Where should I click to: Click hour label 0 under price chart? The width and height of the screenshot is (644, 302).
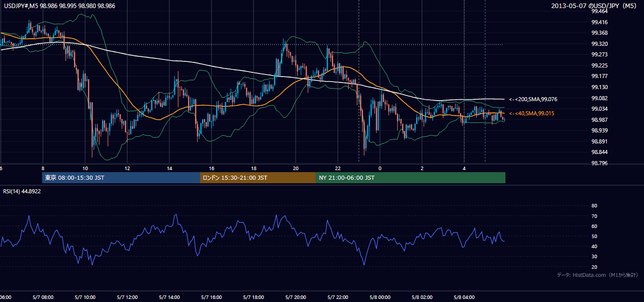click(x=380, y=169)
